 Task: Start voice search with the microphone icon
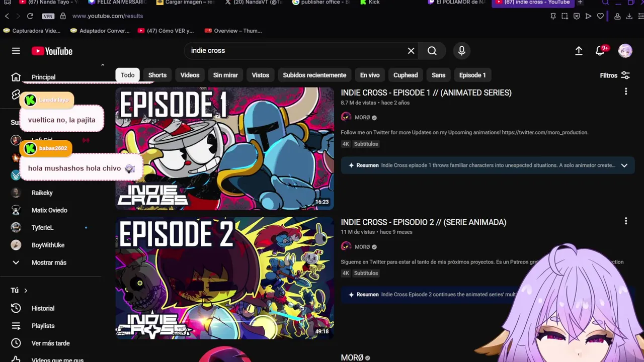[462, 51]
